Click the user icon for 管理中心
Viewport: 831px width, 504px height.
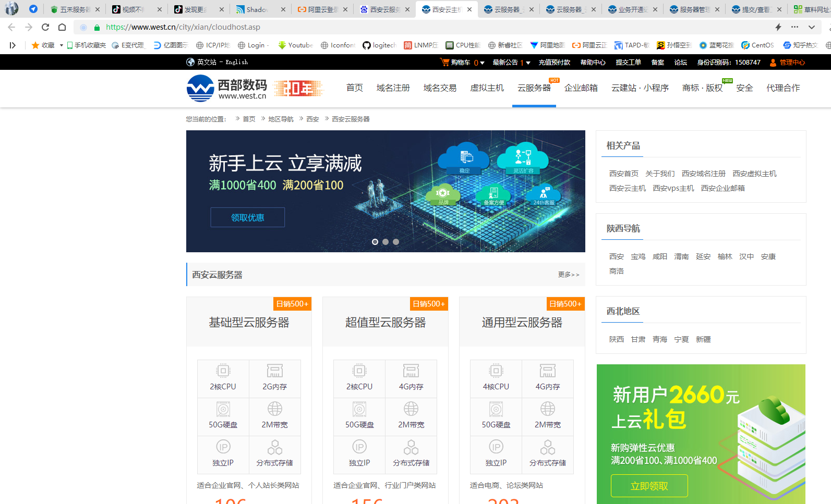(773, 63)
